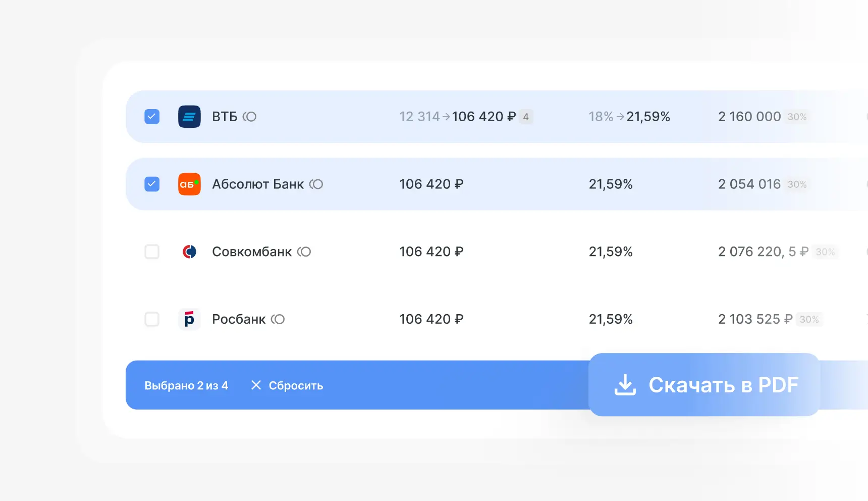Click the 30% badge in the Абсолют Банк row
Screen dimensions: 868x501
pos(797,184)
